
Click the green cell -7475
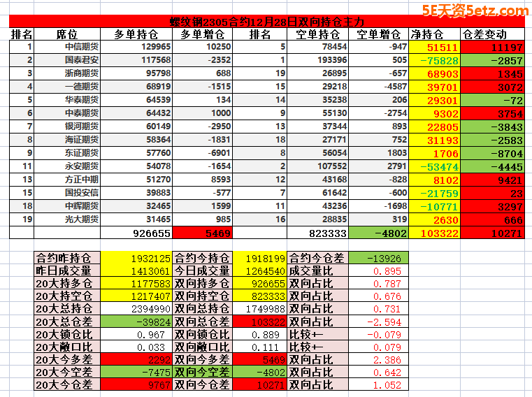coord(136,372)
